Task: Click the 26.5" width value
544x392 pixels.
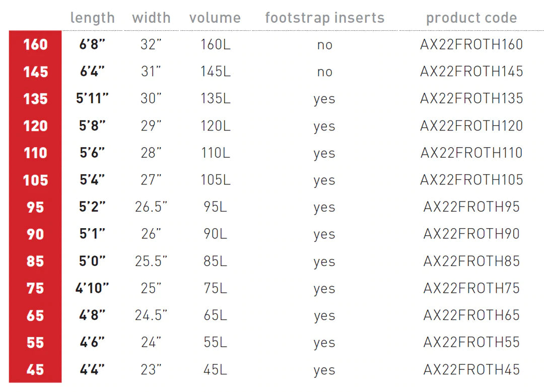Action: click(151, 207)
